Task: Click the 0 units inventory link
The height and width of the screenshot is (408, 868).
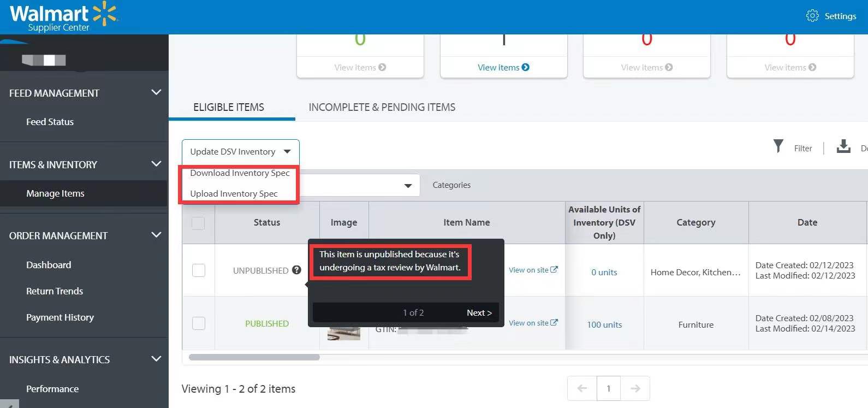Action: coord(604,272)
